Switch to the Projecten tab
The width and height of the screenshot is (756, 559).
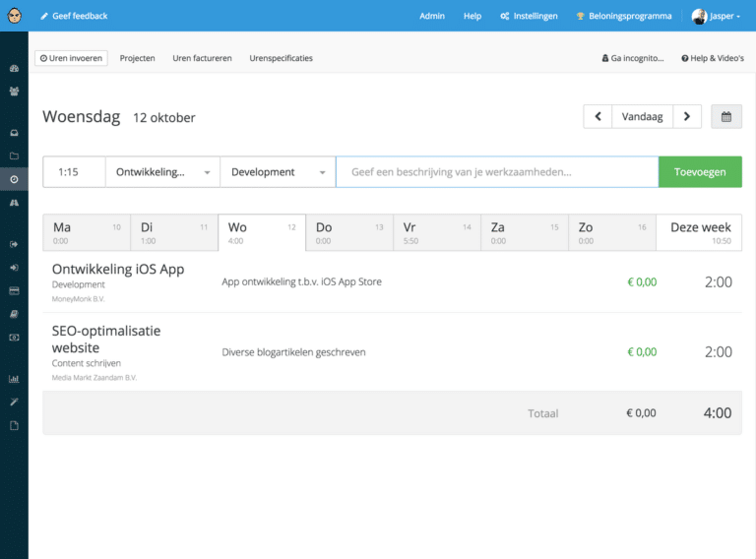pyautogui.click(x=137, y=58)
